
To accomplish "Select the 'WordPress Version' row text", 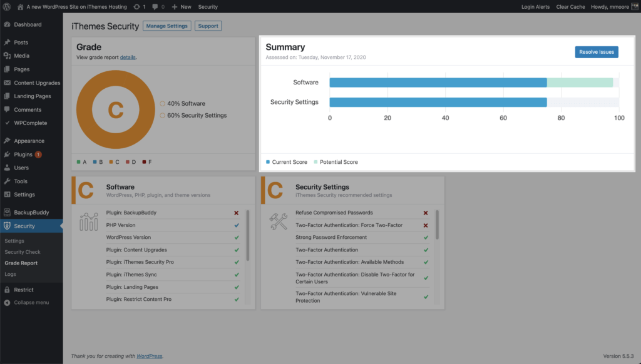I will 128,238.
